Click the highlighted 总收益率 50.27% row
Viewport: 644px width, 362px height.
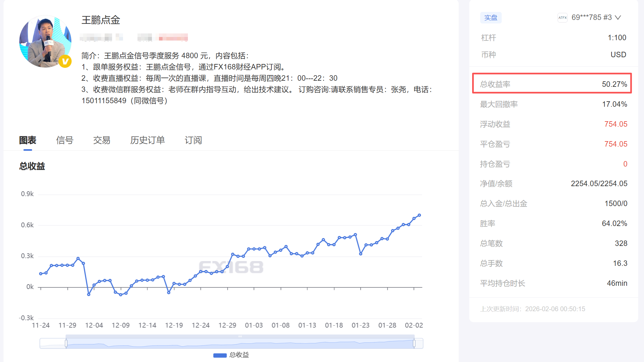(x=552, y=84)
